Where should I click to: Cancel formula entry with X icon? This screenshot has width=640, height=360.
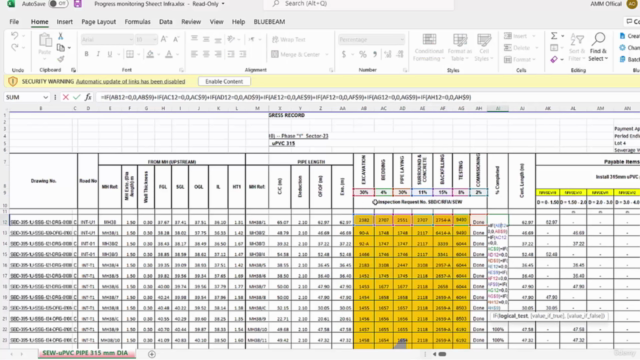point(66,97)
